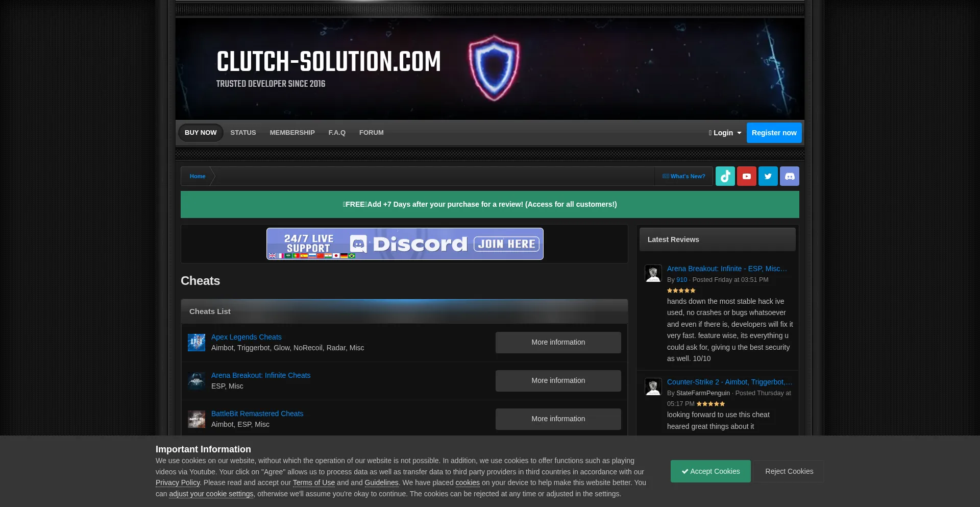This screenshot has height=507, width=980.
Task: Open the BattleBit Remastered Cheats link
Action: pyautogui.click(x=257, y=414)
